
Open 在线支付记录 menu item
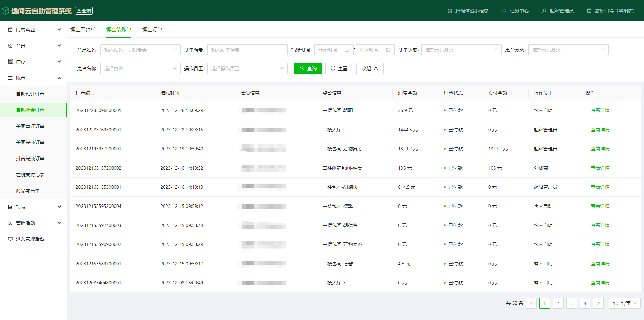point(34,175)
